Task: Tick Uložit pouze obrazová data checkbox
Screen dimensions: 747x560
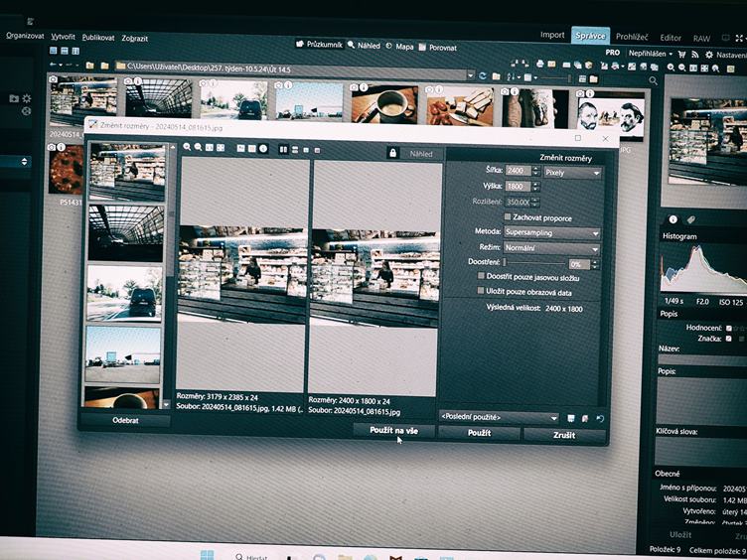Action: tap(480, 291)
